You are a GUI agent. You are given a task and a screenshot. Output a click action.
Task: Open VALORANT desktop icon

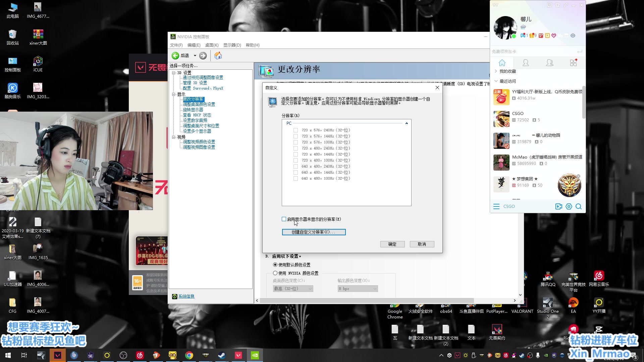[x=522, y=305]
